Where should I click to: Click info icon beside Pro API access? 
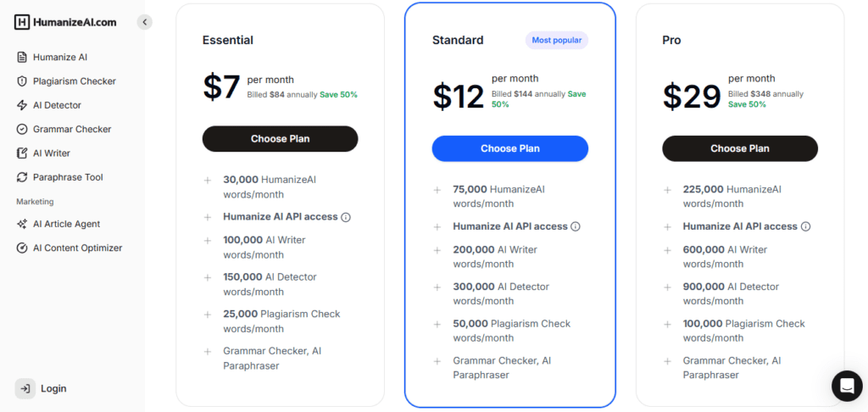pyautogui.click(x=806, y=226)
